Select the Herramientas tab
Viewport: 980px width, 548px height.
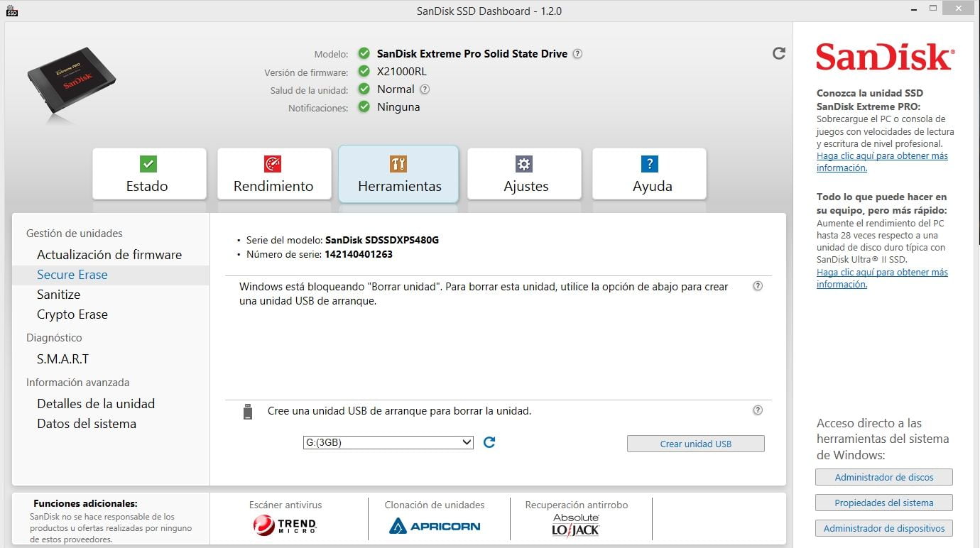pyautogui.click(x=398, y=174)
